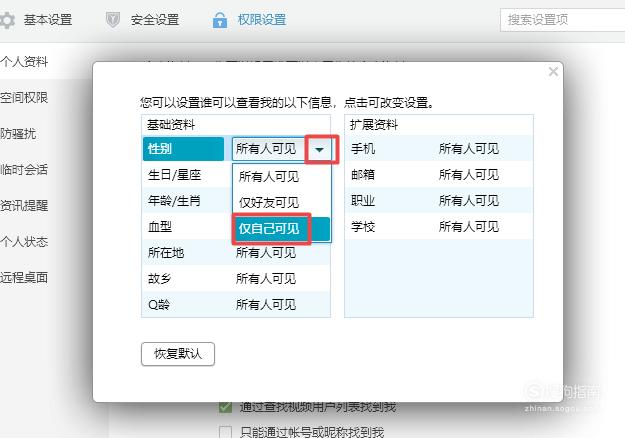Image resolution: width=625 pixels, height=438 pixels.
Task: Select 个人资料 in the left sidebar
Action: point(24,61)
